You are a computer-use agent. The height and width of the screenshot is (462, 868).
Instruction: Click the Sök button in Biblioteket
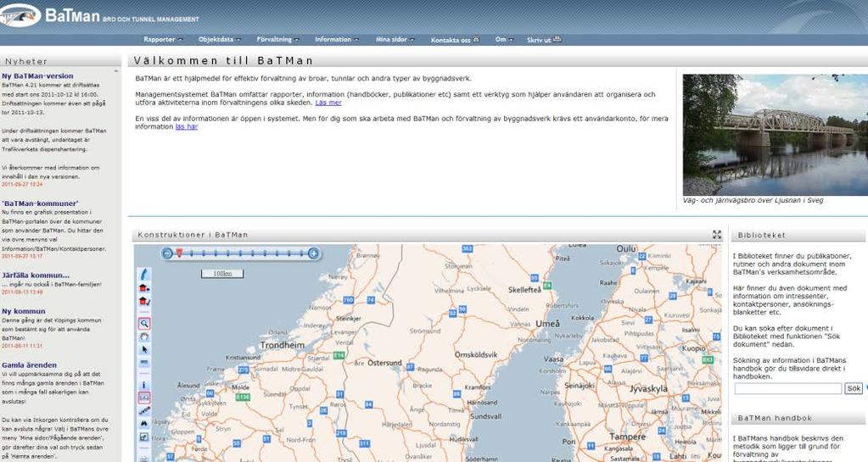[x=854, y=388]
